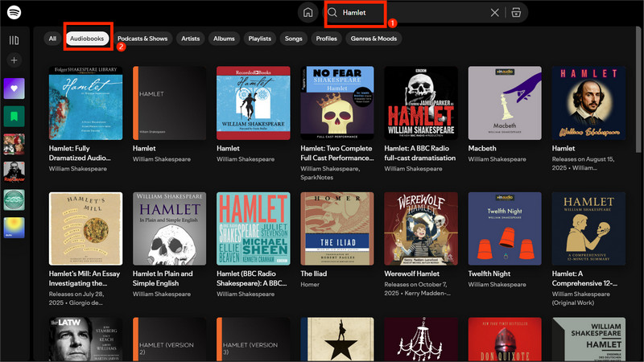Viewport: 644px width, 362px height.
Task: Click the plus create button in sidebar
Action: 14,60
